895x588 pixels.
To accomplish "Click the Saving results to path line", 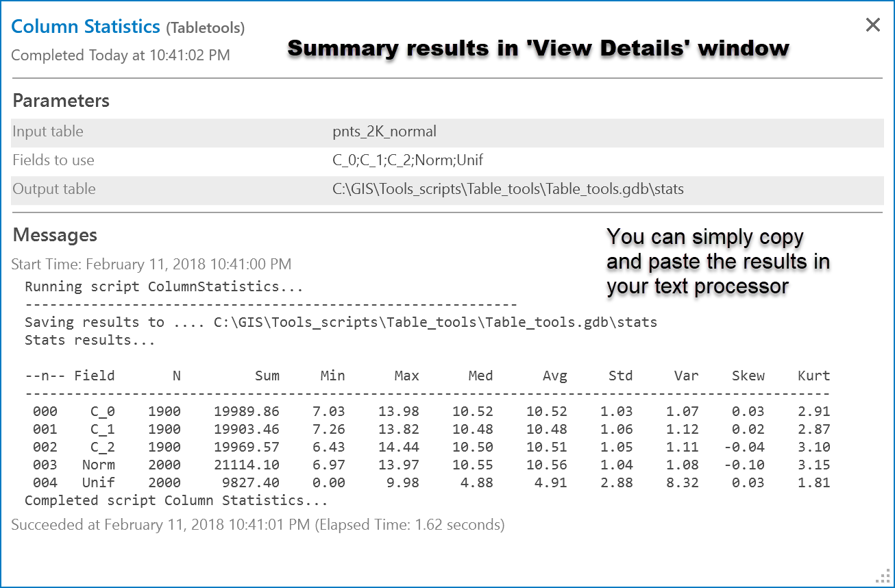I will point(341,322).
